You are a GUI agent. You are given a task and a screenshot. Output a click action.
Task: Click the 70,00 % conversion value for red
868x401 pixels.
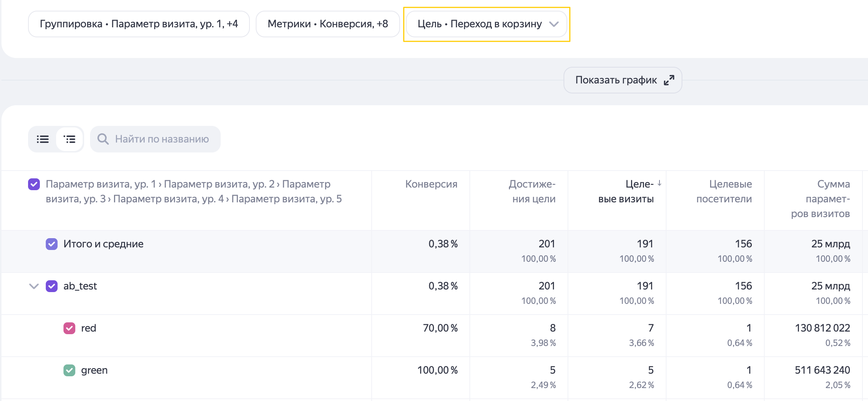[440, 328]
